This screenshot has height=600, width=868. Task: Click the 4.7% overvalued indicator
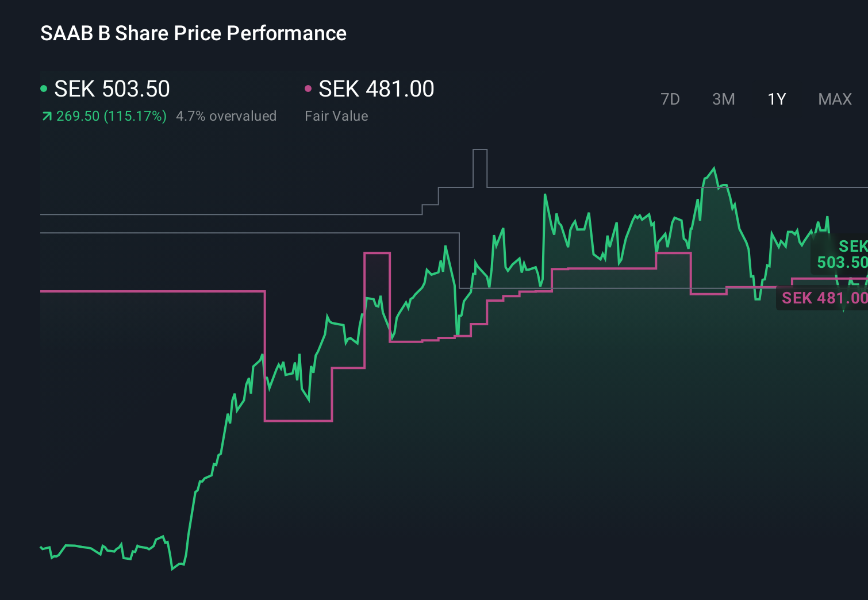coord(226,116)
